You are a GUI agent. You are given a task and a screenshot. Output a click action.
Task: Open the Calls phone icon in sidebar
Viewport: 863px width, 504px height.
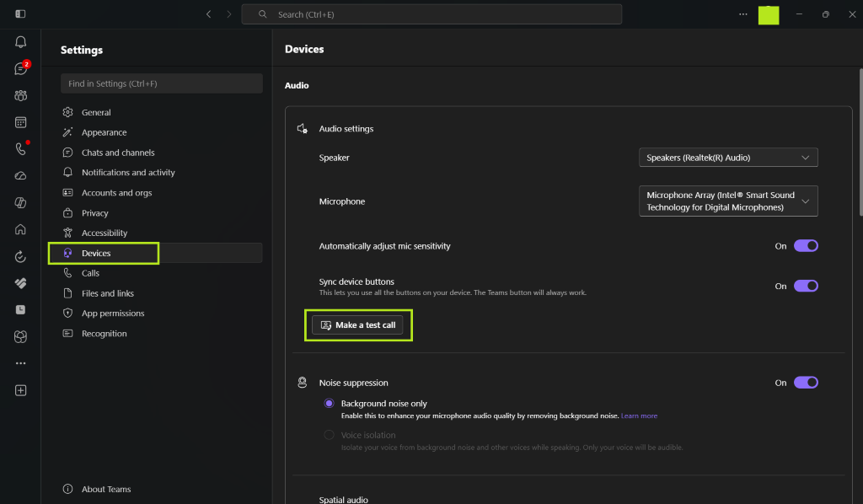(20, 148)
